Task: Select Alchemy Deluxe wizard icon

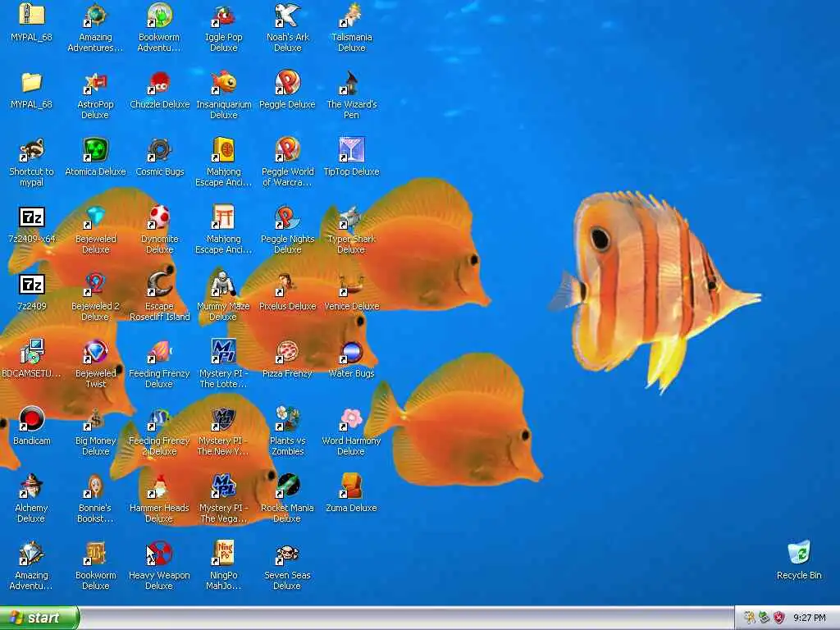Action: tap(32, 486)
